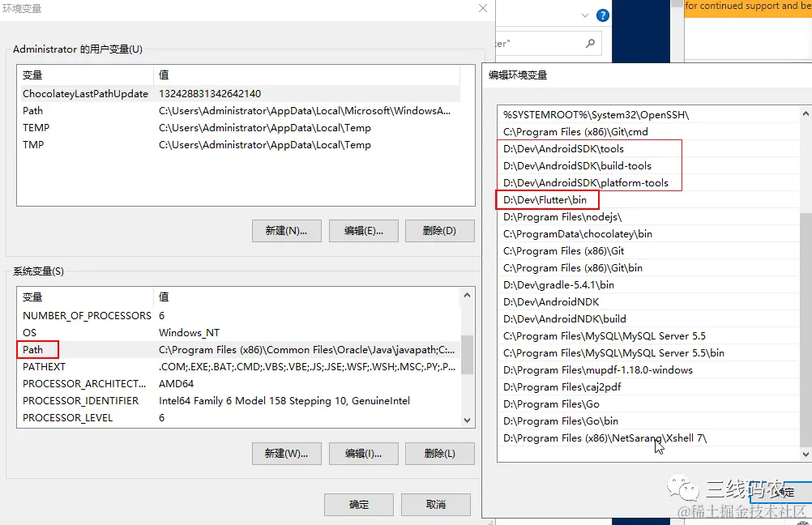Select user Path value C:\Users\Administrator\AppData\Local\Microsoft
Screen dimensions: 812x525
(305, 111)
